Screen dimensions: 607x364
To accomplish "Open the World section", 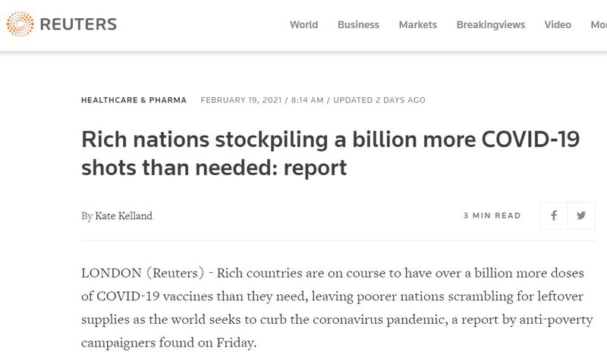I will (x=304, y=25).
